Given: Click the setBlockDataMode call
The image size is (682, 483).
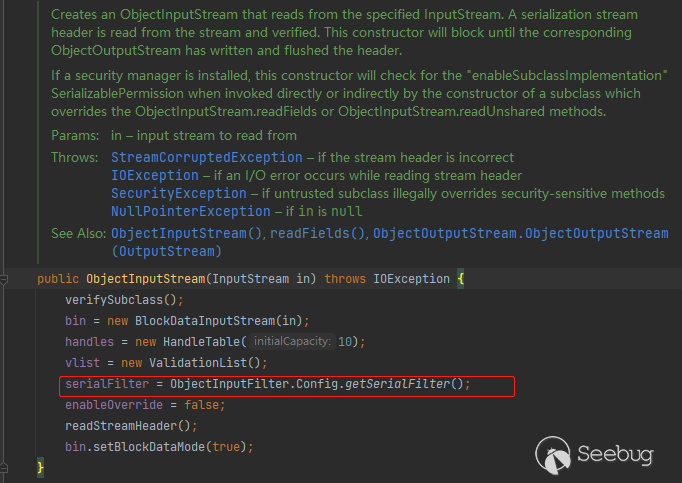Looking at the screenshot, I should pyautogui.click(x=149, y=447).
